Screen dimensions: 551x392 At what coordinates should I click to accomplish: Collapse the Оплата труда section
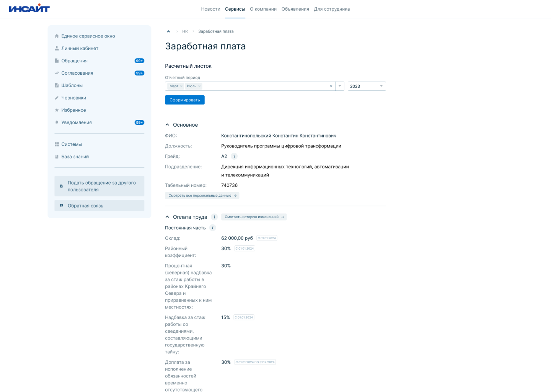click(x=167, y=217)
